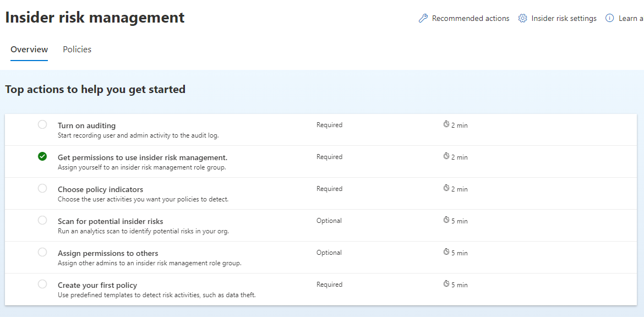The image size is (644, 317).
Task: Open the Overview tab
Action: [29, 50]
